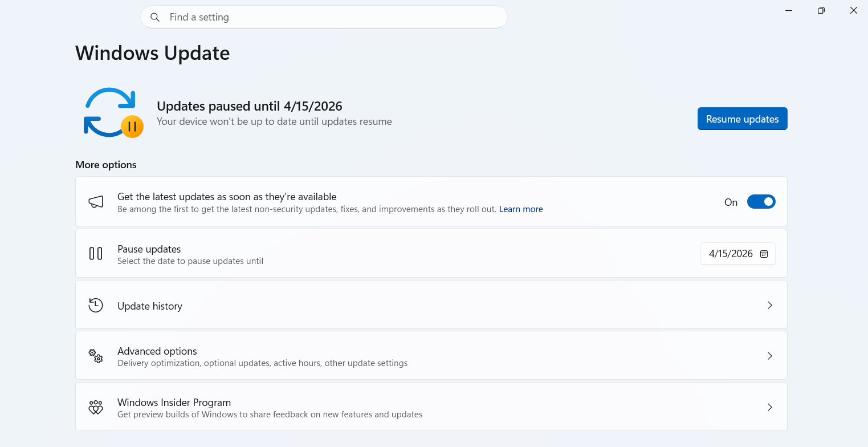Focus the Find a setting search field
The width and height of the screenshot is (868, 447).
331,17
